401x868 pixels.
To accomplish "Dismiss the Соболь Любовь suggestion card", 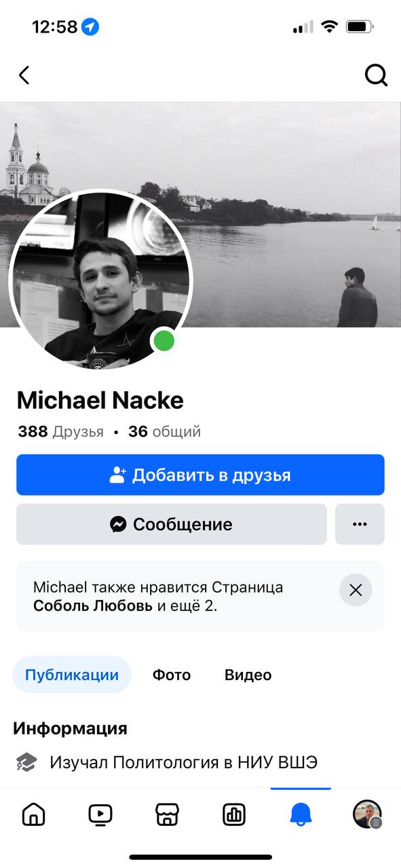I will click(x=356, y=590).
